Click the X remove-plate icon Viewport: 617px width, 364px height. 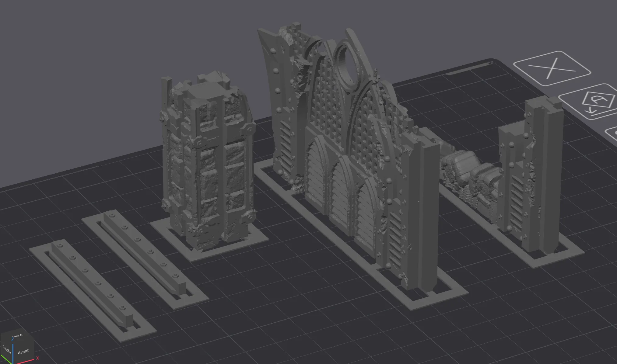tap(552, 68)
